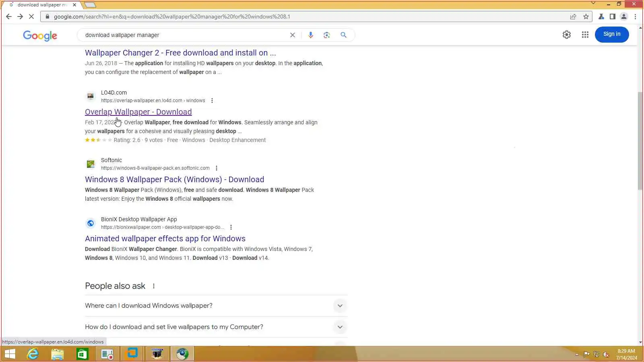Open People also ask options menu
Image resolution: width=644 pixels, height=362 pixels.
[x=154, y=286]
